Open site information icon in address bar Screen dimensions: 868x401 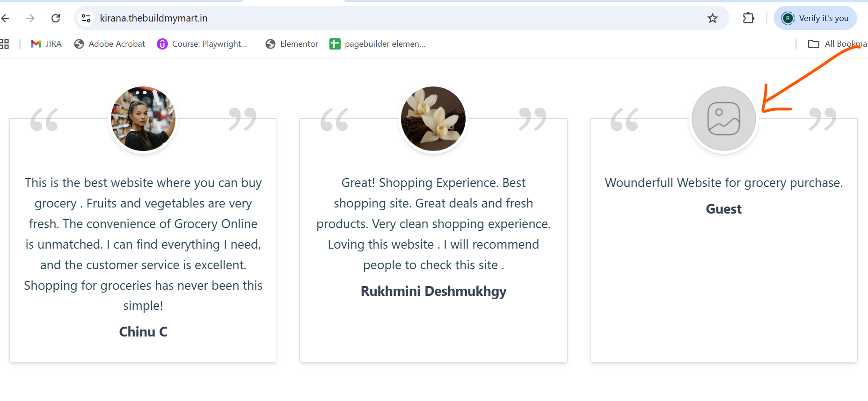point(86,18)
